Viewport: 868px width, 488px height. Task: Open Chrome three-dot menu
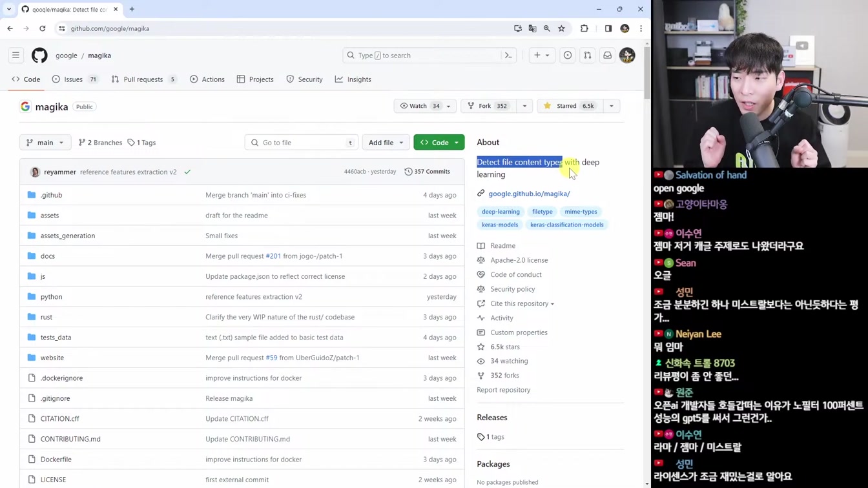641,28
